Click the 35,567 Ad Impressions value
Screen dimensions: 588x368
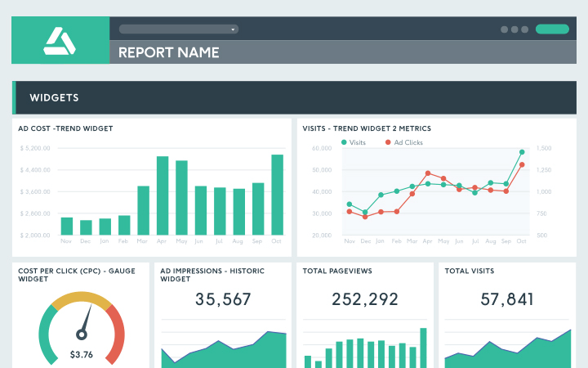[x=223, y=299]
